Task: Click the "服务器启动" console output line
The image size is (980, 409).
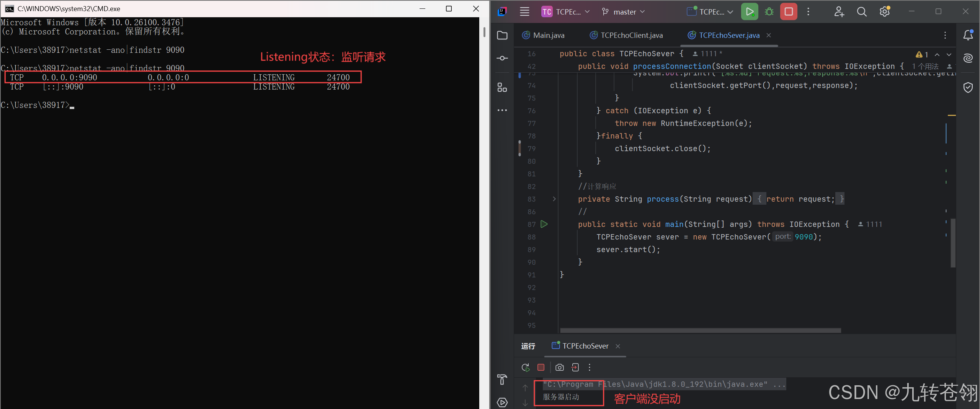Action: (x=561, y=397)
